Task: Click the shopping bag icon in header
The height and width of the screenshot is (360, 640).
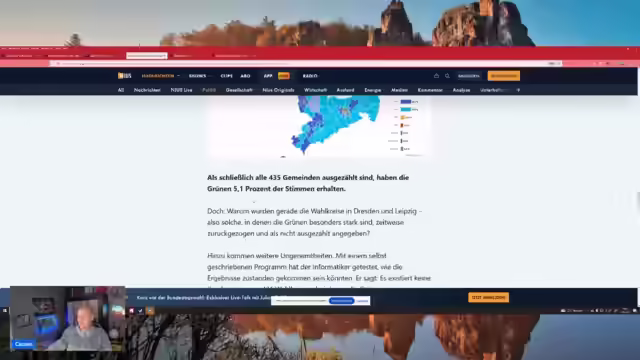Action: coord(436,76)
